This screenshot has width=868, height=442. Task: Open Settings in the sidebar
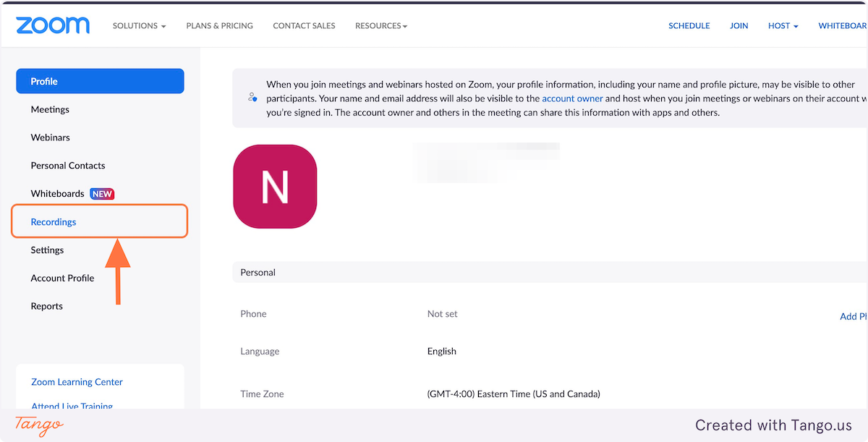click(x=47, y=250)
